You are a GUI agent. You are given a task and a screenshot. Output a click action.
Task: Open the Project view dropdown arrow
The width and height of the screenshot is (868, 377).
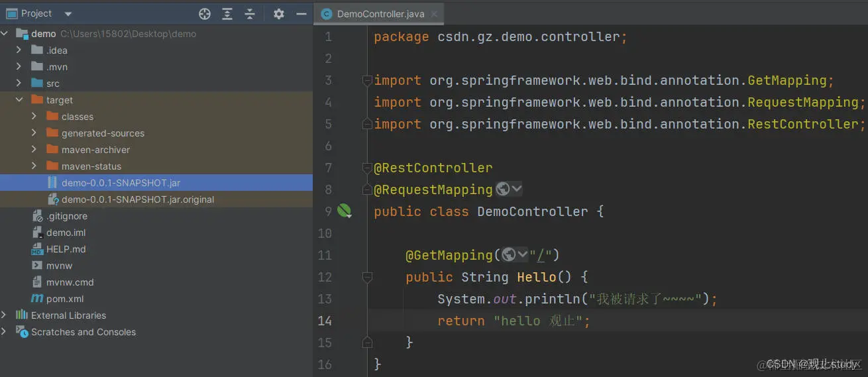point(68,14)
